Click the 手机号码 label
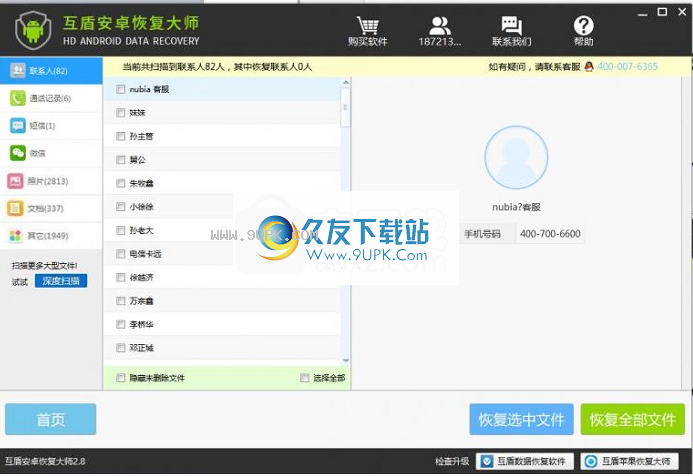Screen dimensions: 693x476 [x=482, y=234]
